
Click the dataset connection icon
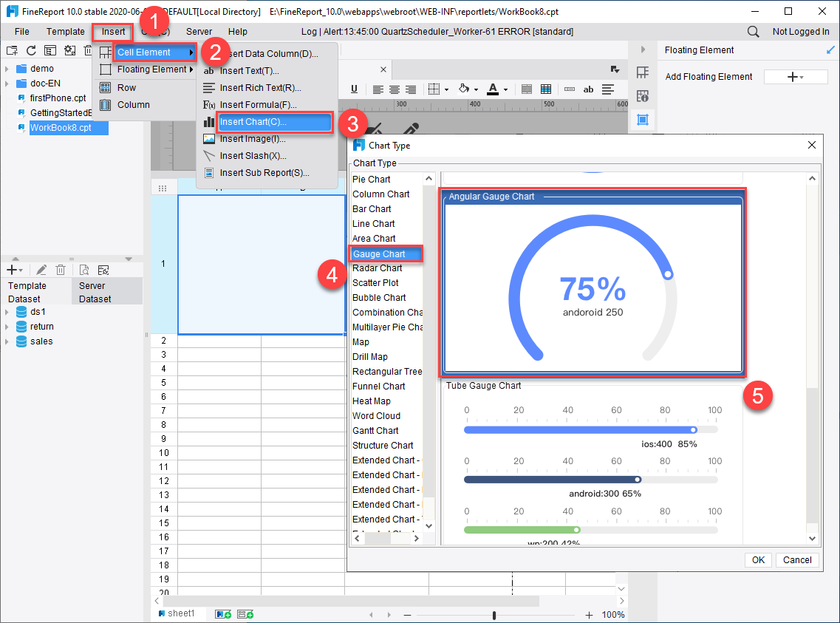[103, 270]
